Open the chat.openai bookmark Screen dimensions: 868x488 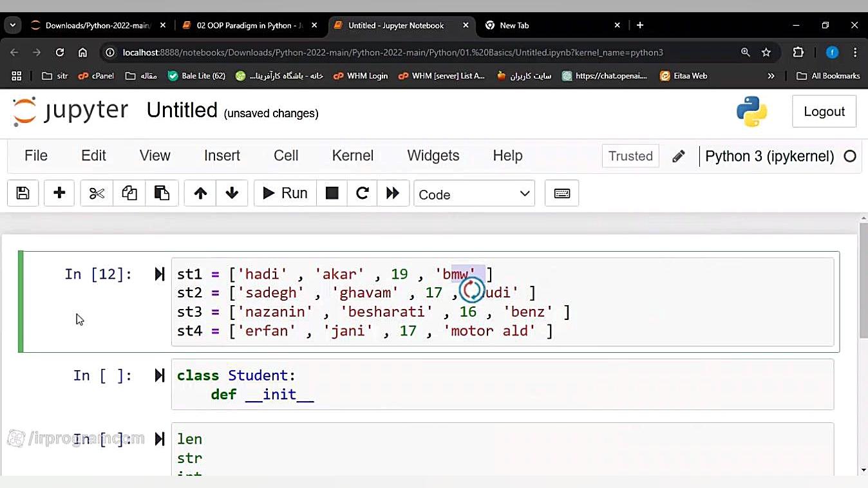(604, 76)
